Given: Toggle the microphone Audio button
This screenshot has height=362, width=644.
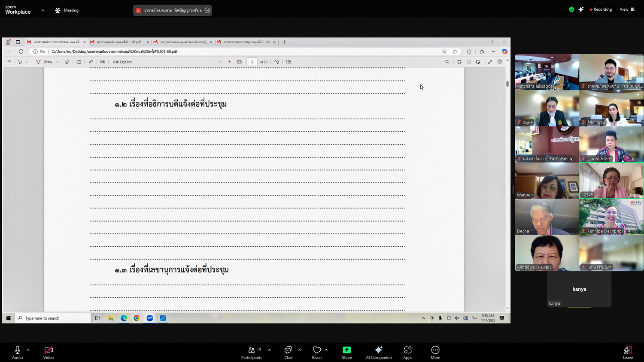Looking at the screenshot, I should 17,352.
